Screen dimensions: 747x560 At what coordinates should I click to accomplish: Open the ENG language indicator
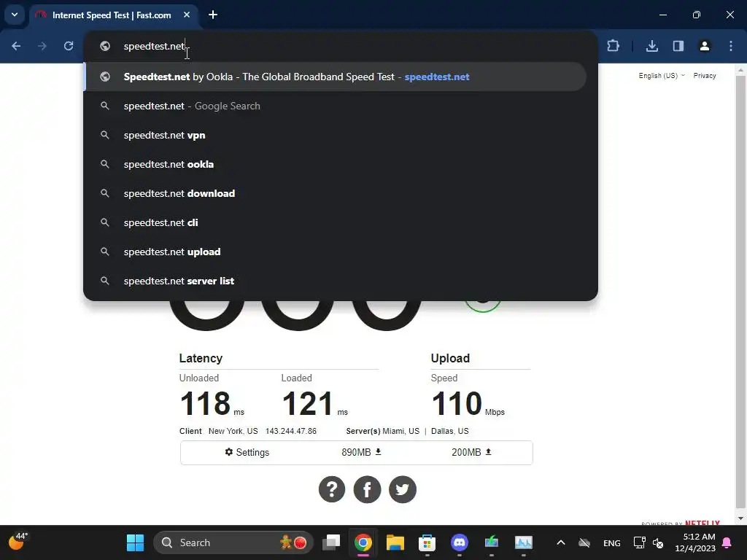pos(612,542)
